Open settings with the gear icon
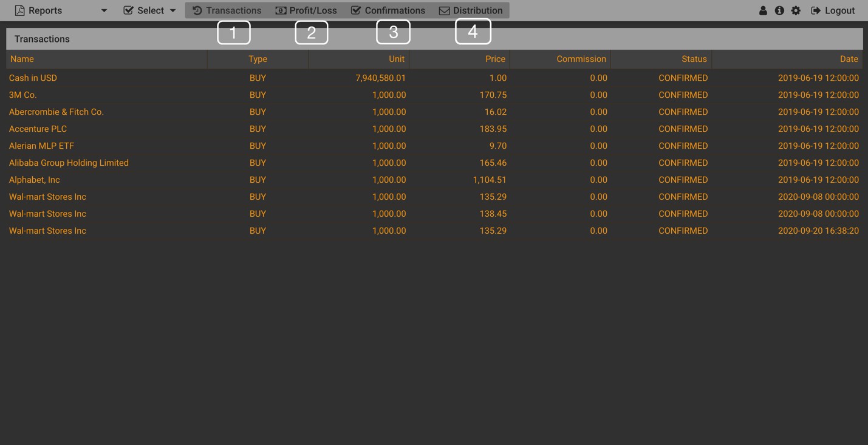Viewport: 868px width, 445px height. [796, 10]
